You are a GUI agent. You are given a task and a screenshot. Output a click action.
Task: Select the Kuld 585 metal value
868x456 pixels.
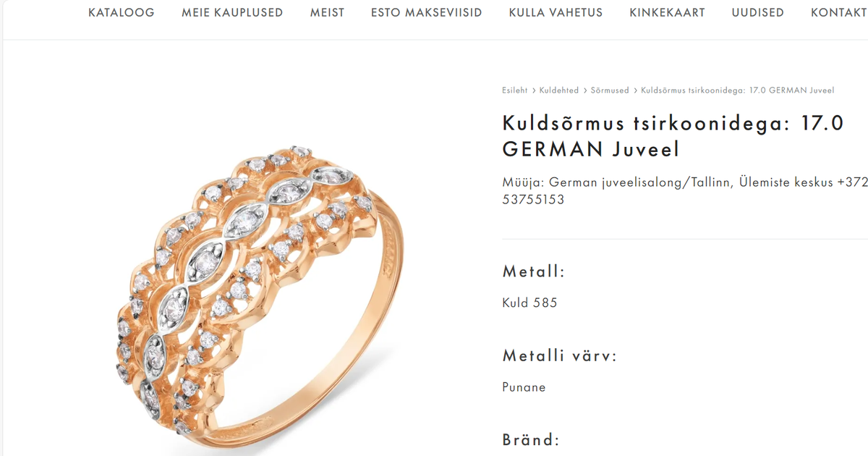pos(529,303)
